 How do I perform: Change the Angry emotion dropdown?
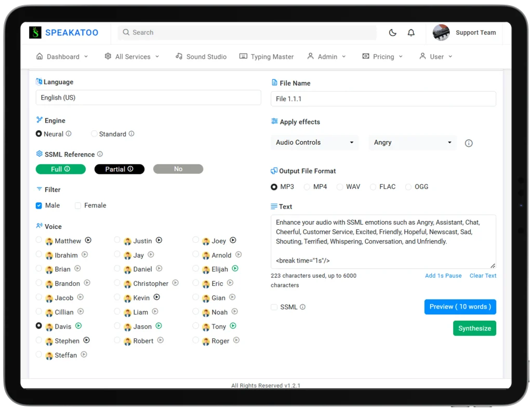(x=412, y=142)
